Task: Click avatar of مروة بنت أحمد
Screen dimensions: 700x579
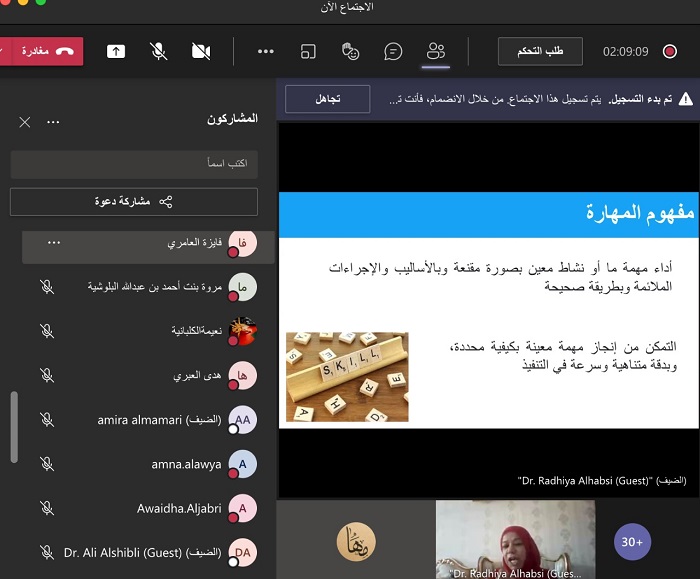Action: click(x=242, y=287)
